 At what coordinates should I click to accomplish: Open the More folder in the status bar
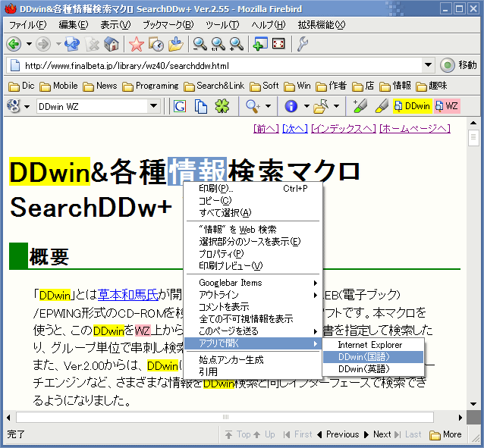click(446, 434)
